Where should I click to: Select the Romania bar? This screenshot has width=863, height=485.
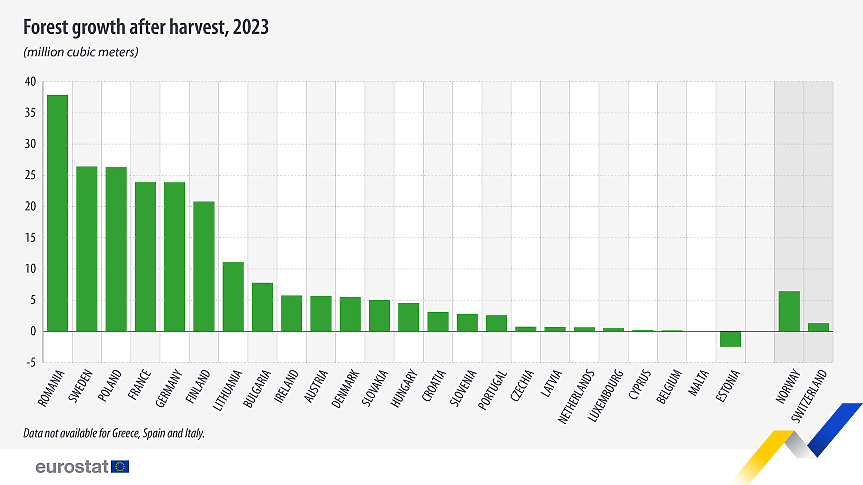pos(58,213)
